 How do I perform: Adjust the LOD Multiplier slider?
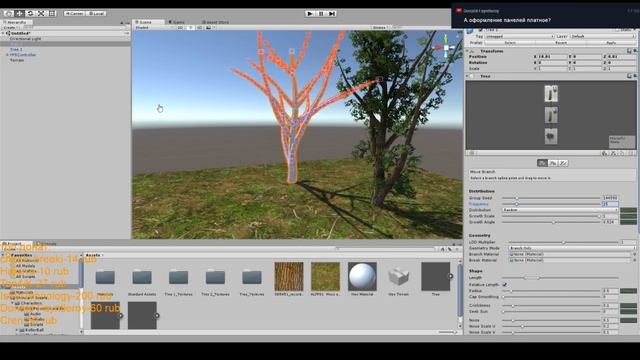(x=563, y=242)
